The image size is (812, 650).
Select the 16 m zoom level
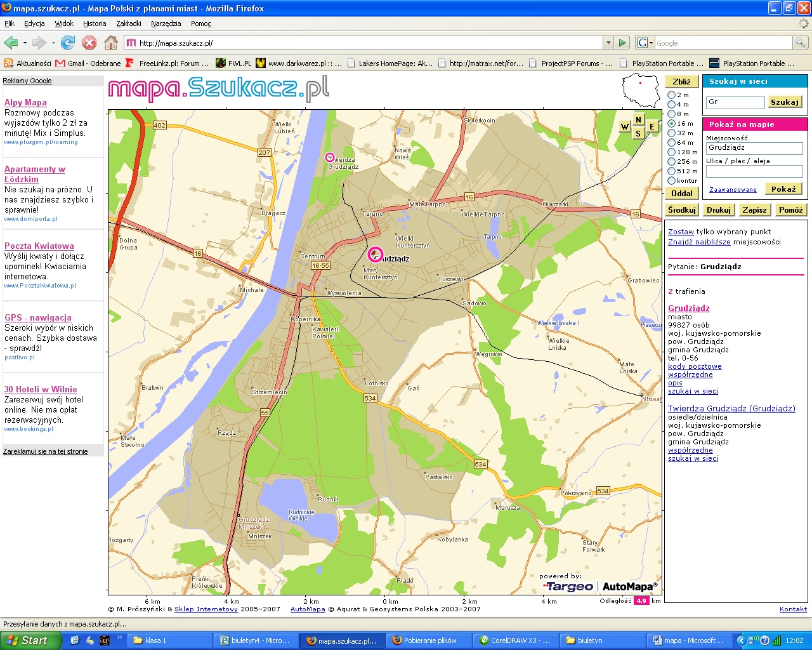[x=672, y=124]
